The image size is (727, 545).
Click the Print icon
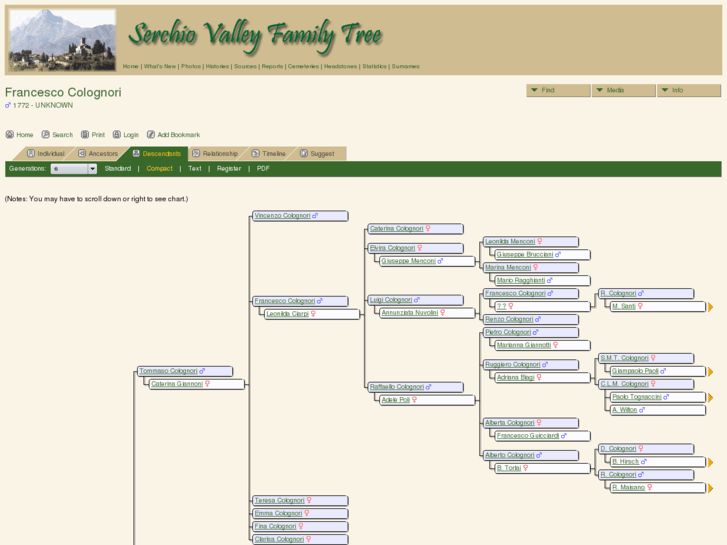click(x=85, y=135)
